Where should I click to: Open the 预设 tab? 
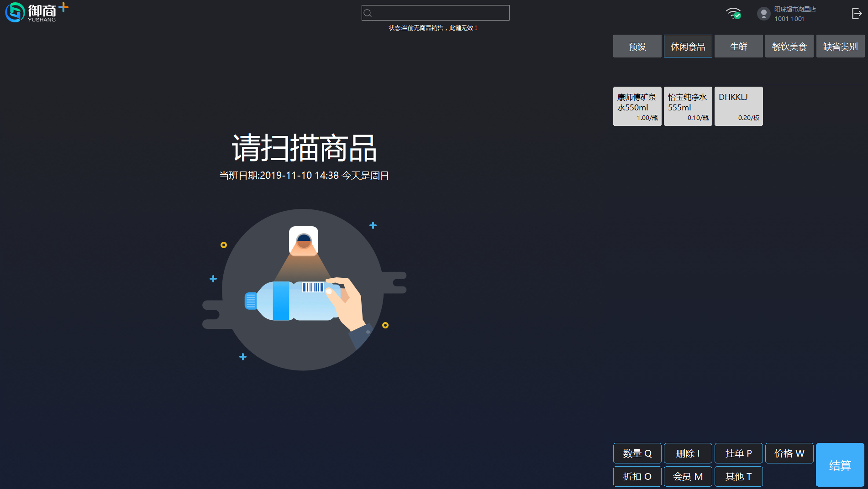click(x=637, y=46)
